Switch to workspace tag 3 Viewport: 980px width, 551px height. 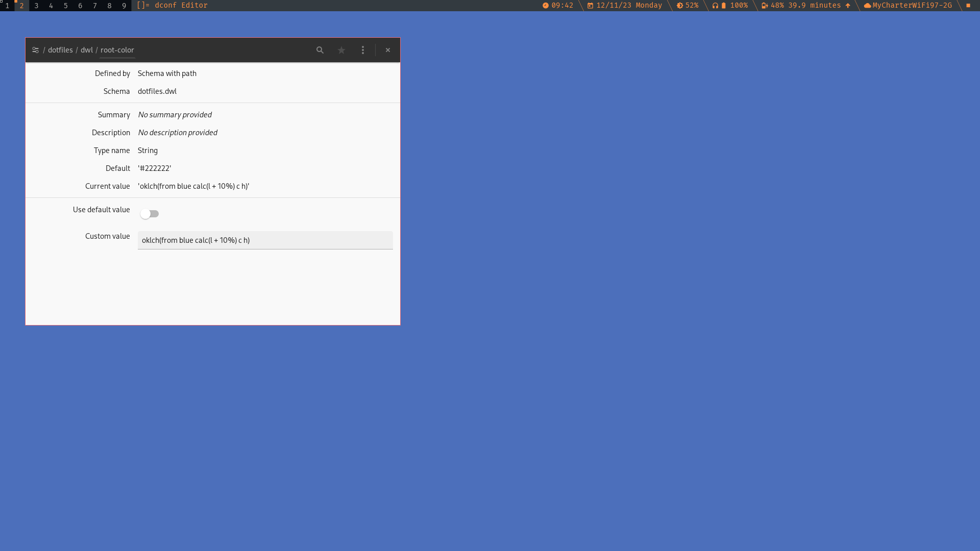click(36, 6)
